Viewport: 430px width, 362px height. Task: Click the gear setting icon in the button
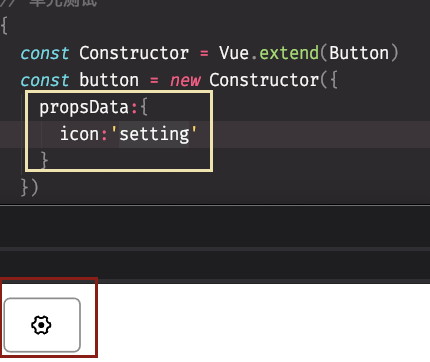coord(41,325)
